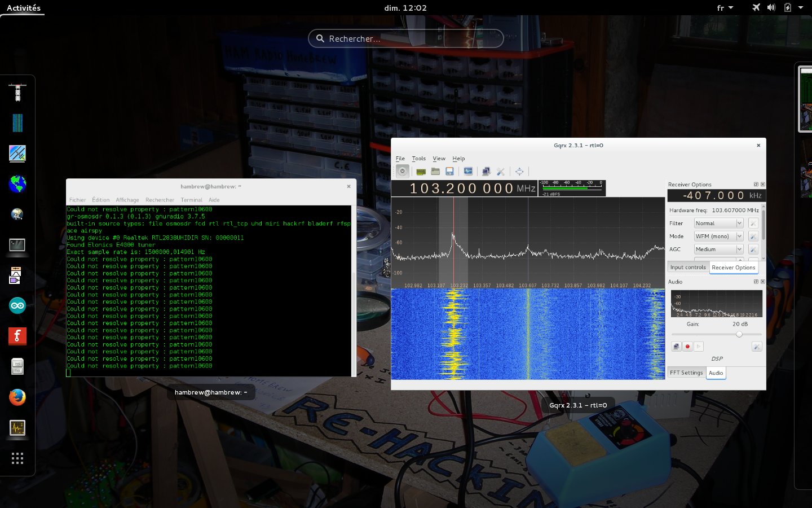This screenshot has width=812, height=508.
Task: Open the Filter dropdown set to Normal
Action: pos(718,223)
